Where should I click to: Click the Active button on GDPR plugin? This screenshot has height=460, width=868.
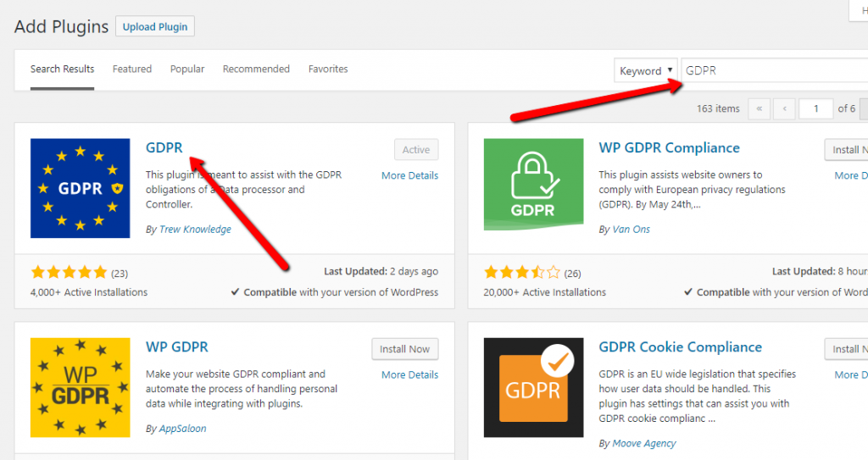[416, 149]
